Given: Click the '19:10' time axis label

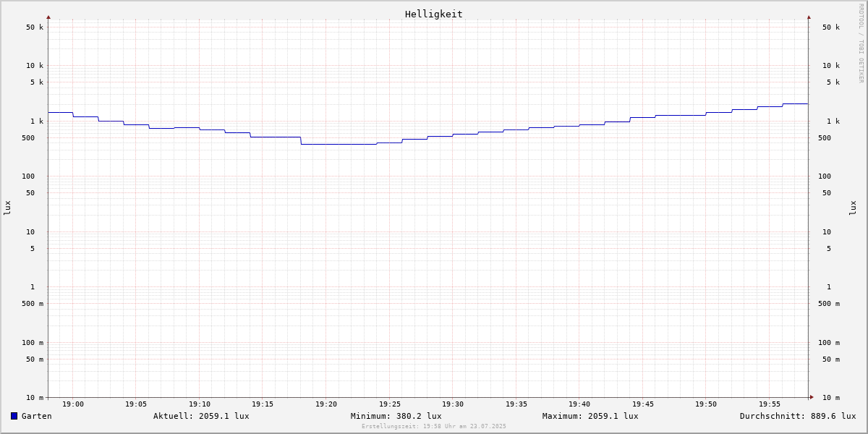Looking at the screenshot, I should click(200, 404).
